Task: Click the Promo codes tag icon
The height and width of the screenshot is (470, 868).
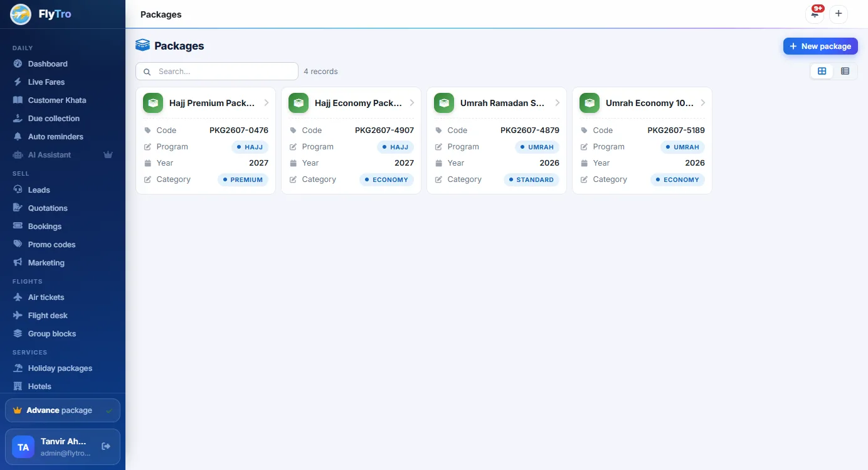Action: [x=18, y=244]
